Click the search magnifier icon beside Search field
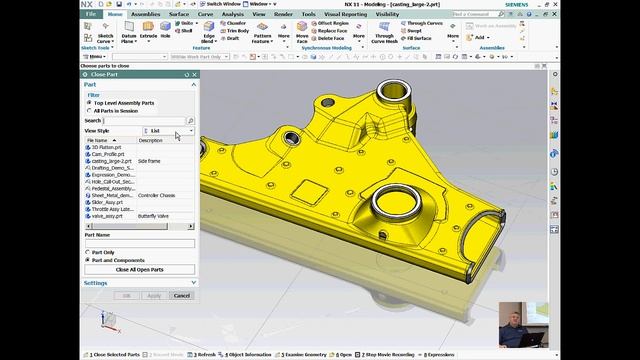Image resolution: width=640 pixels, height=360 pixels. pyautogui.click(x=190, y=121)
